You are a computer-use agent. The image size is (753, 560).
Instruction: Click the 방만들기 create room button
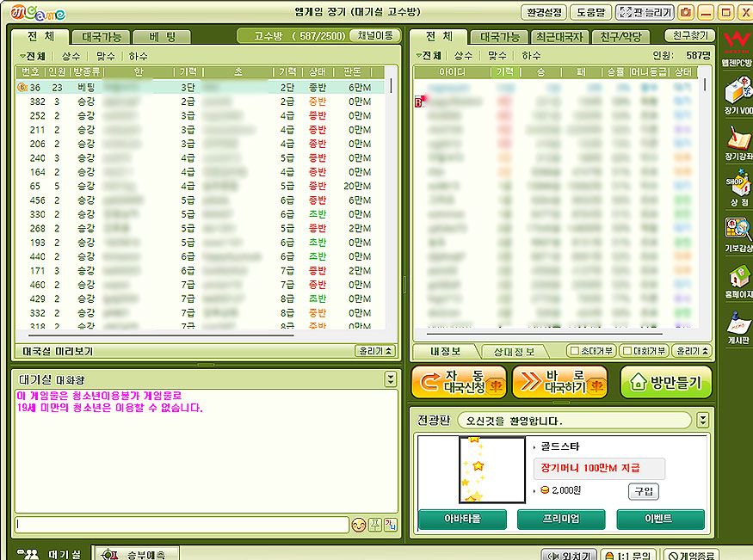click(x=665, y=382)
